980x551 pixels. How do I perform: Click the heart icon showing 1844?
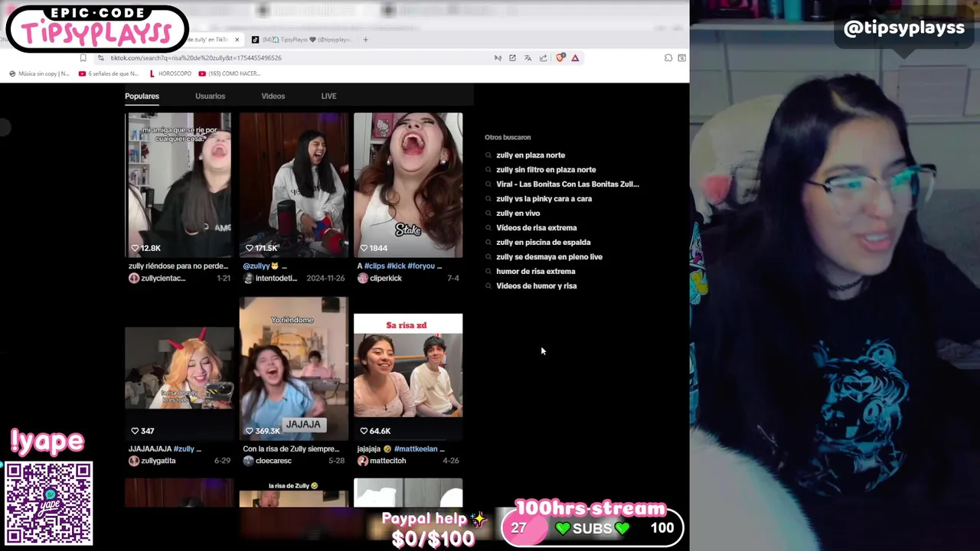point(364,248)
